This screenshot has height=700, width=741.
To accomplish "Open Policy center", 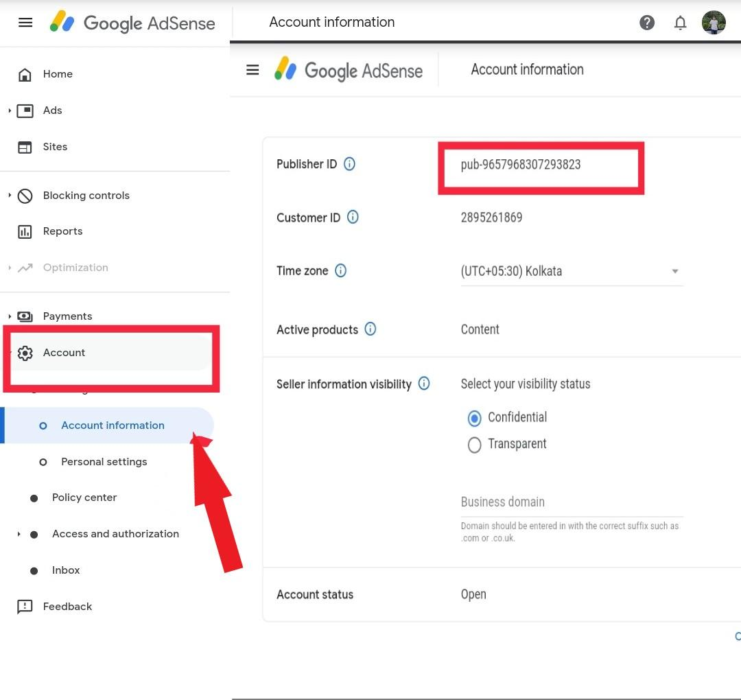I will 84,498.
